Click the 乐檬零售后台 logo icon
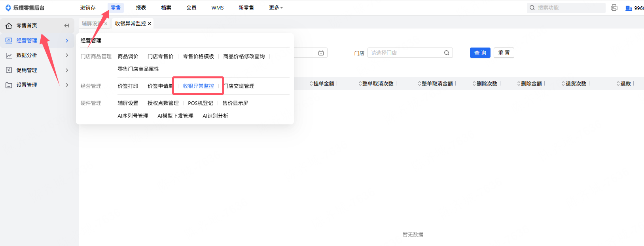 (8, 8)
